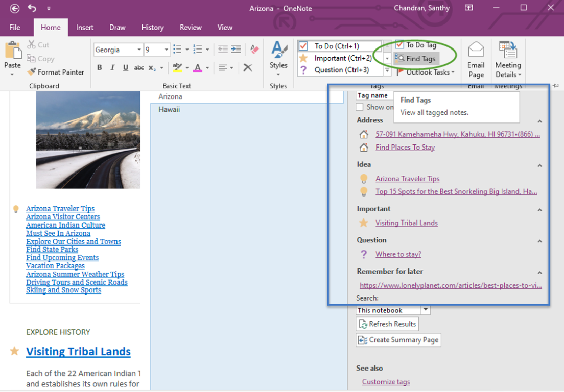
Task: Click the Paste clipboard icon
Action: click(x=13, y=51)
